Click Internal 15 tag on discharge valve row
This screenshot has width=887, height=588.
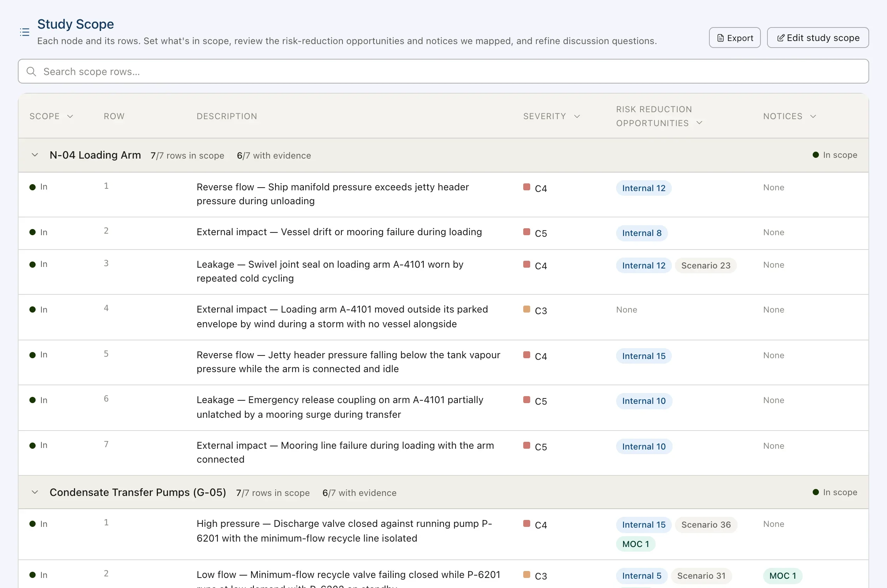pos(644,525)
